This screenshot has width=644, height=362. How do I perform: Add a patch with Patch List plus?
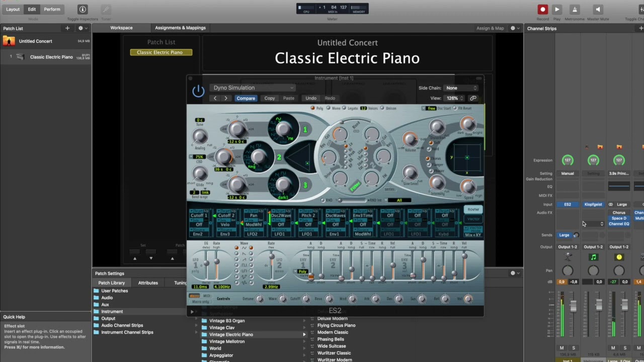pyautogui.click(x=67, y=28)
